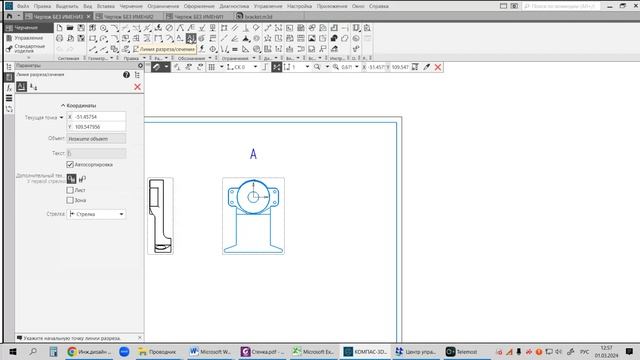Image resolution: width=640 pixels, height=360 pixels.
Task: Click the circle tool in geometry toolbar
Action: pos(104,28)
